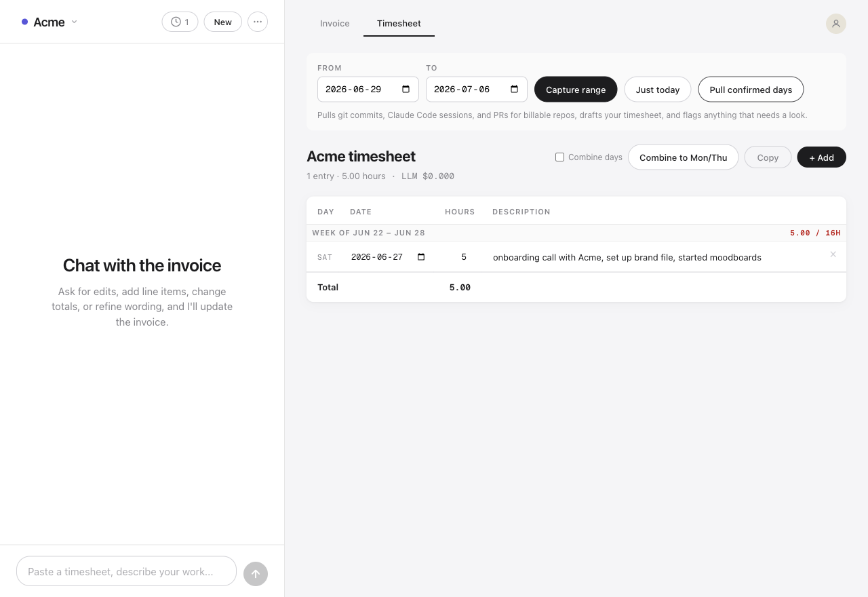Add a new timesheet entry
The height and width of the screenshot is (597, 868).
(821, 157)
